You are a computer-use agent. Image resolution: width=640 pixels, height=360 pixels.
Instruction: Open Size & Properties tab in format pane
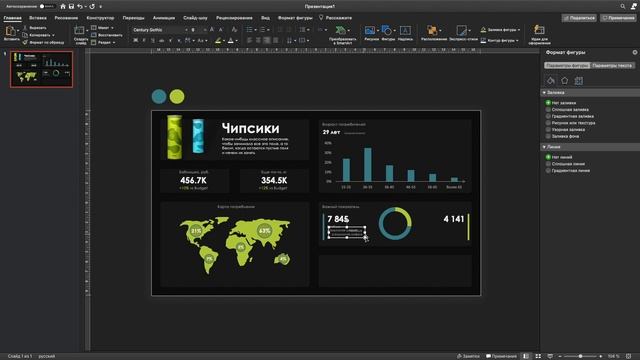pyautogui.click(x=578, y=81)
